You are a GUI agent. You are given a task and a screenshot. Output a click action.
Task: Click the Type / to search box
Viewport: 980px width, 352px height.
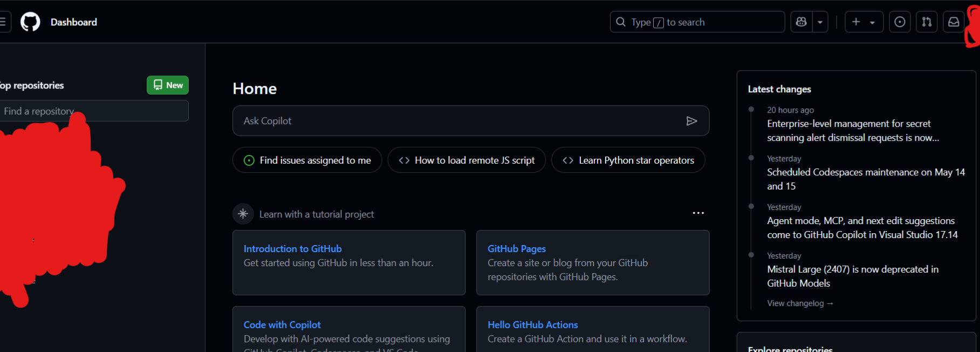coord(697,22)
